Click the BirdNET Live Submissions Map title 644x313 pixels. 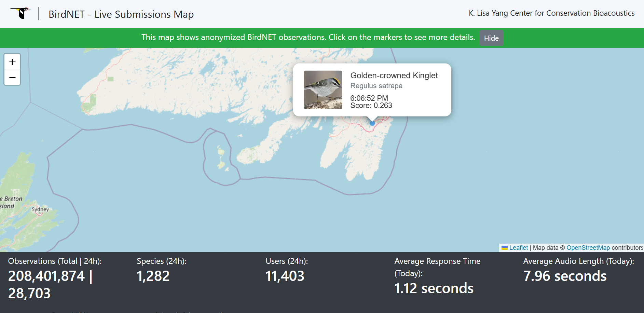coord(121,14)
